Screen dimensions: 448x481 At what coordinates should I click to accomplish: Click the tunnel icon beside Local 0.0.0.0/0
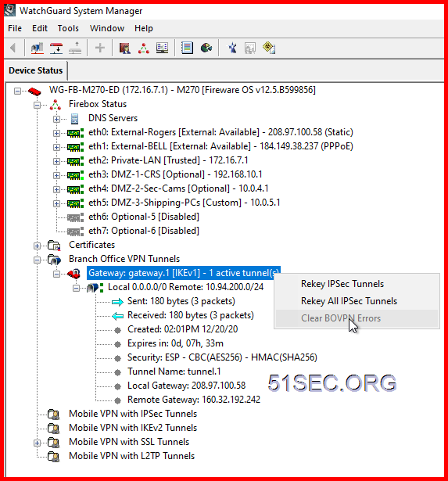coord(95,288)
